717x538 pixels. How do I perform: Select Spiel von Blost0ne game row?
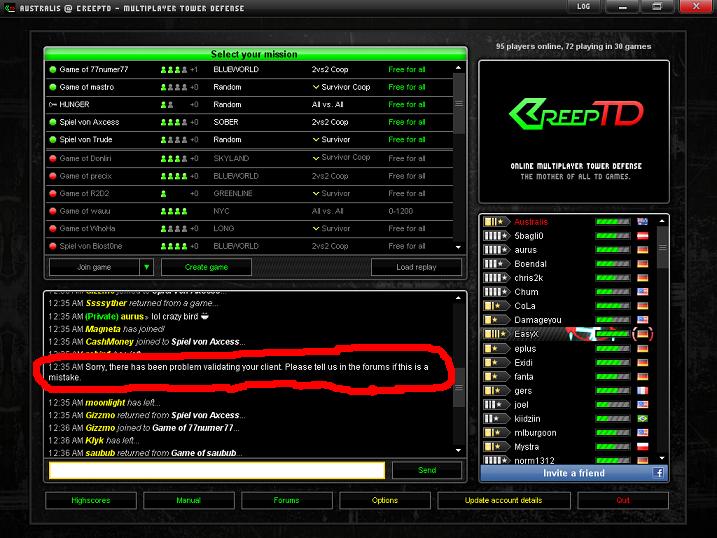(x=249, y=246)
